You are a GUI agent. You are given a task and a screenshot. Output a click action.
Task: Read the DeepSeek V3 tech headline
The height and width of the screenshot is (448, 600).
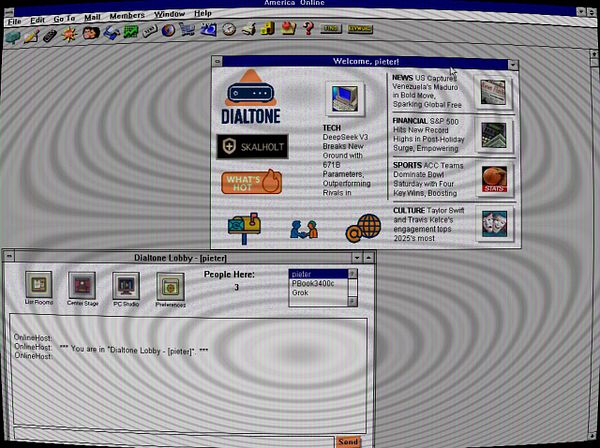(346, 165)
